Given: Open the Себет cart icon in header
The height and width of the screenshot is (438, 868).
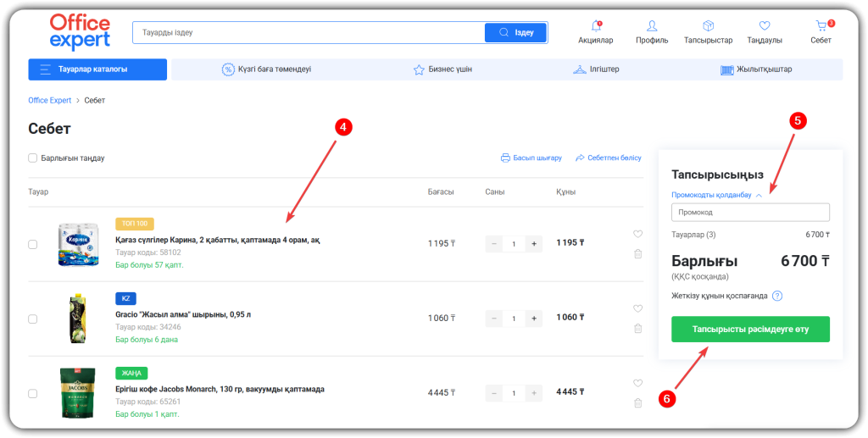Looking at the screenshot, I should pos(821,26).
